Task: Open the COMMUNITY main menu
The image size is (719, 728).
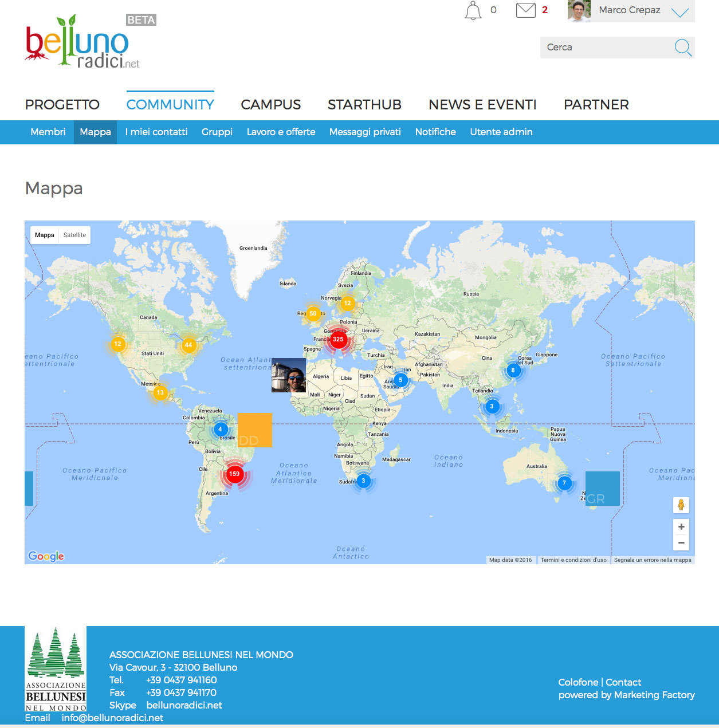Action: pyautogui.click(x=170, y=104)
